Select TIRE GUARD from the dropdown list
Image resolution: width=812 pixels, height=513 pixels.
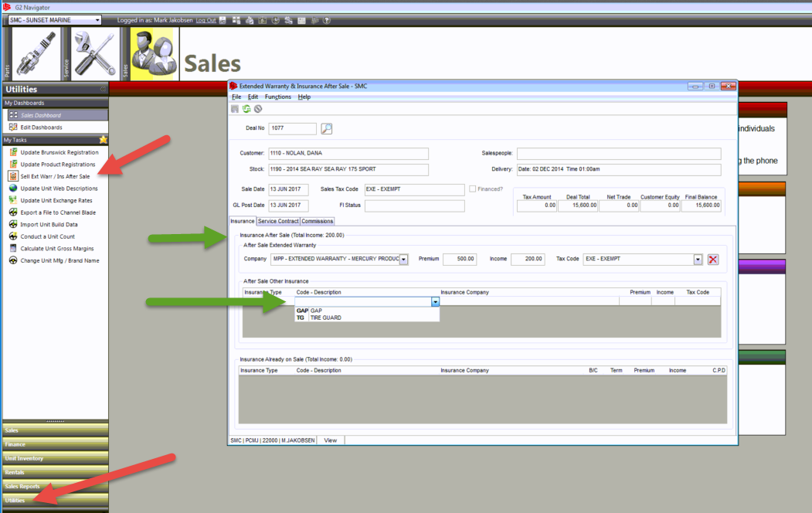click(367, 318)
